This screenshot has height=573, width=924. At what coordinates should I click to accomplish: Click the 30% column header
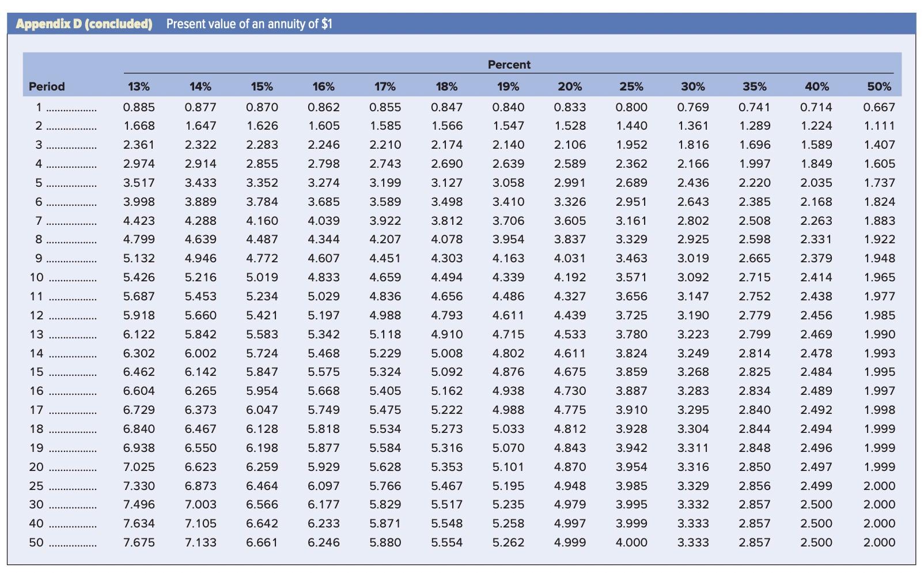pyautogui.click(x=693, y=86)
